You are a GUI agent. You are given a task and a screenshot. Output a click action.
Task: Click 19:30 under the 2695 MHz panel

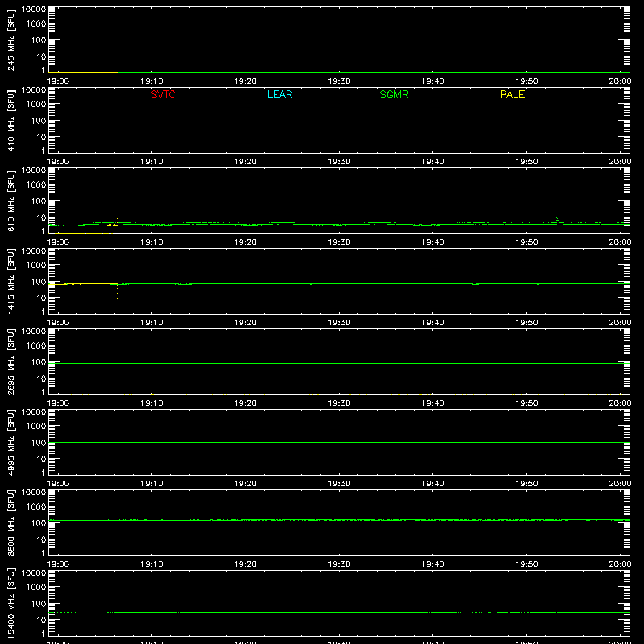pyautogui.click(x=339, y=403)
